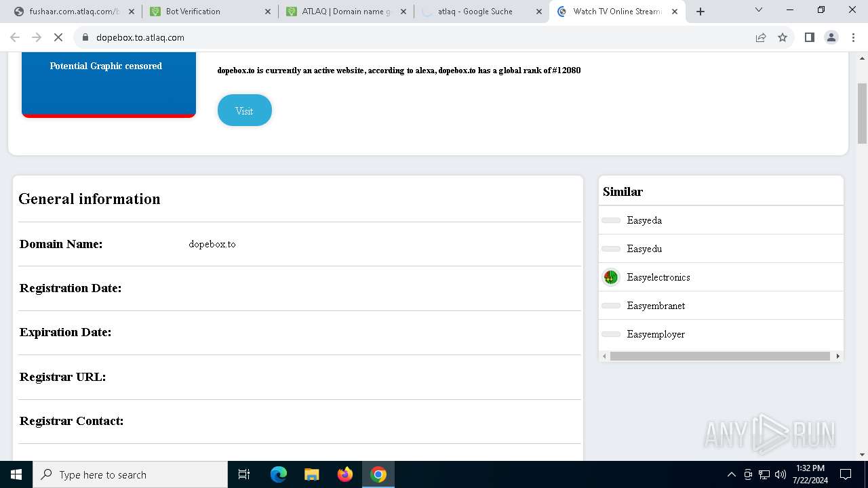868x488 pixels.
Task: Click the page scroll down arrow
Action: 862,455
